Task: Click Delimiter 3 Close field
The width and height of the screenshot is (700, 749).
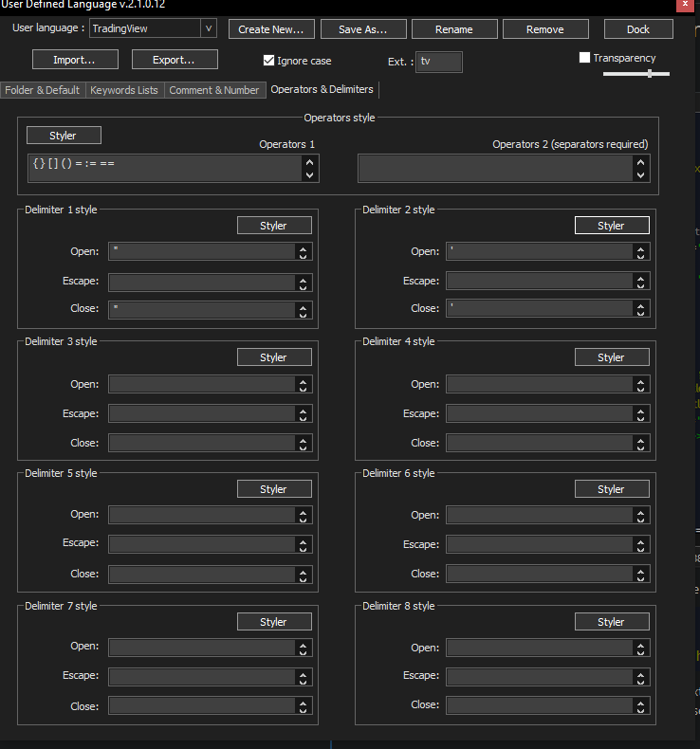Action: pyautogui.click(x=202, y=443)
